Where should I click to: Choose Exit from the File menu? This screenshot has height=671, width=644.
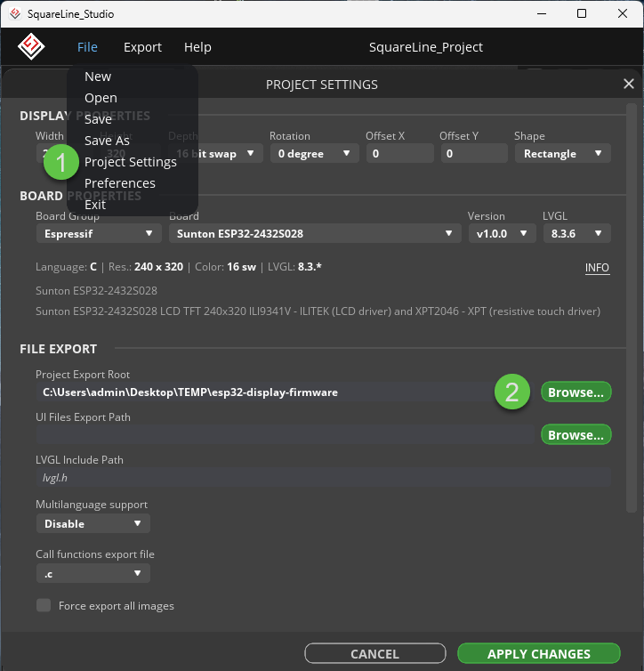pos(95,205)
